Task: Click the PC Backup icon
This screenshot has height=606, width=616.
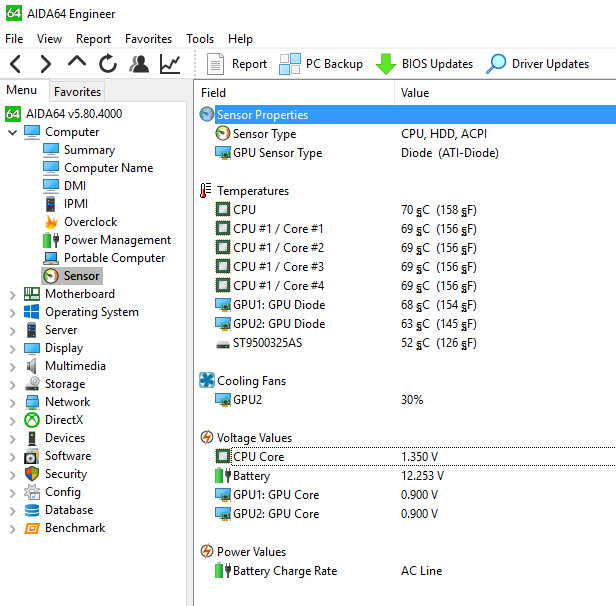Action: (x=290, y=64)
